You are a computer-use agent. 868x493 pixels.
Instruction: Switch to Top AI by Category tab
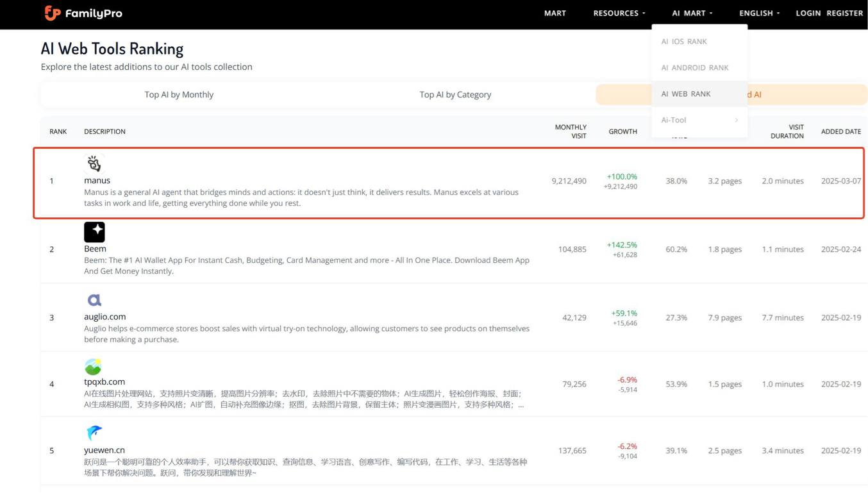(x=455, y=94)
